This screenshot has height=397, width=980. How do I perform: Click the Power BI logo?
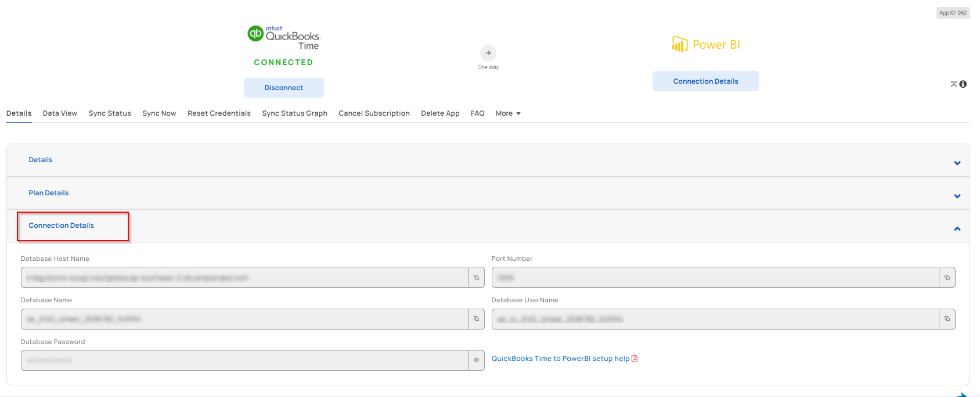706,44
